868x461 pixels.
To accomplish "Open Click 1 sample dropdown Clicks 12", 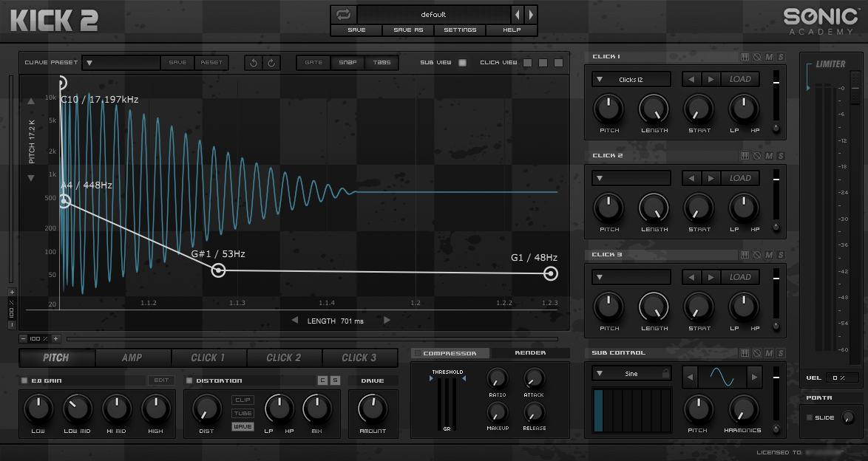I will pyautogui.click(x=631, y=79).
